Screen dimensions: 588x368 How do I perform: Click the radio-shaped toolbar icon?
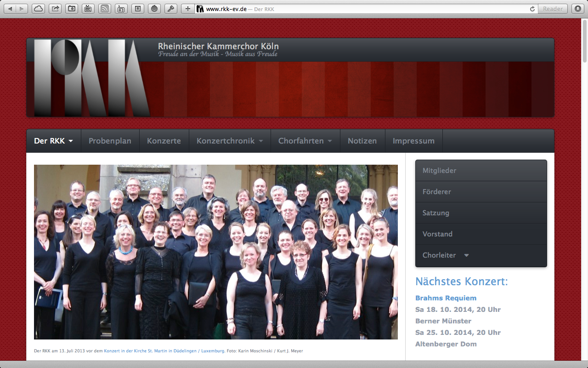[121, 9]
